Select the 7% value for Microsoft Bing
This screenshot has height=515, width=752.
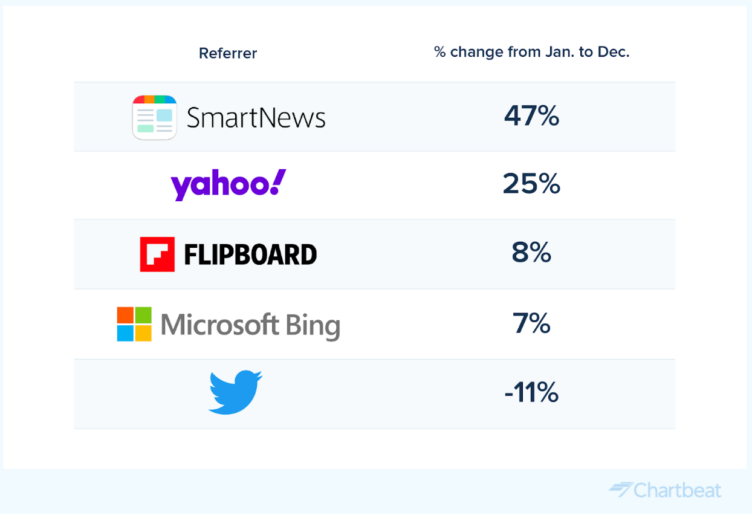point(531,324)
